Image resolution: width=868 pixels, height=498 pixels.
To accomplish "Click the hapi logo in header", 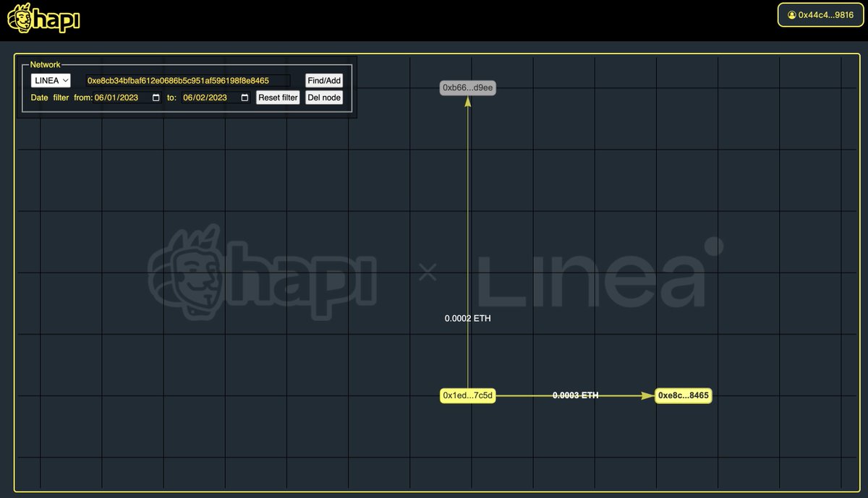I will [43, 18].
